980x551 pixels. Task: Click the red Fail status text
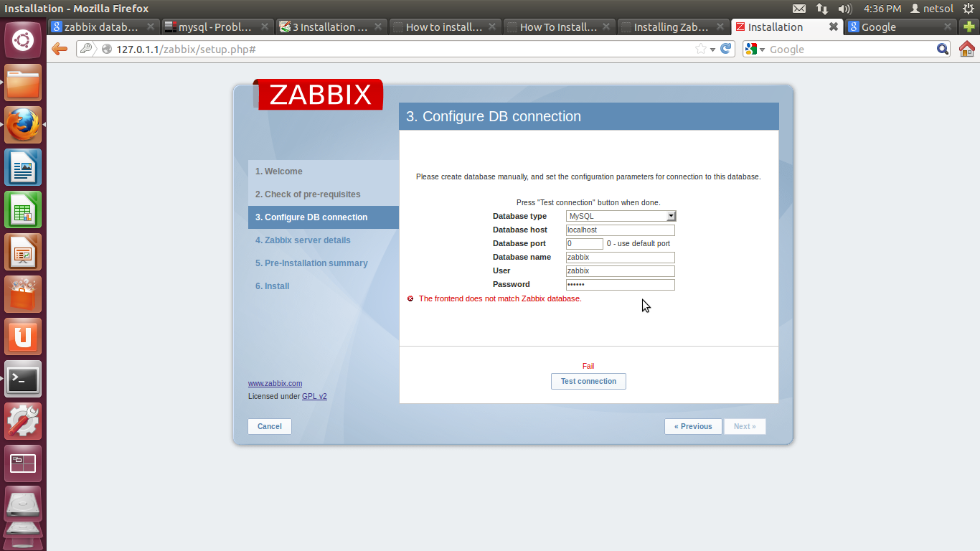click(588, 366)
